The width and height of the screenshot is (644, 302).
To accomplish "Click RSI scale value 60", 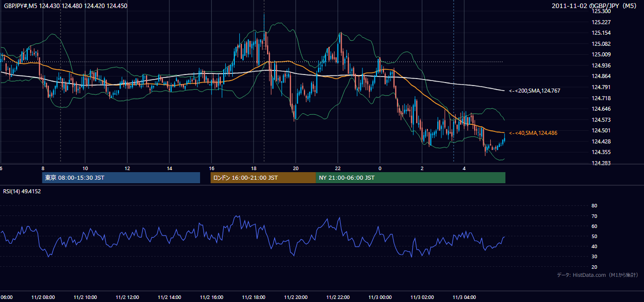I will pos(594,226).
